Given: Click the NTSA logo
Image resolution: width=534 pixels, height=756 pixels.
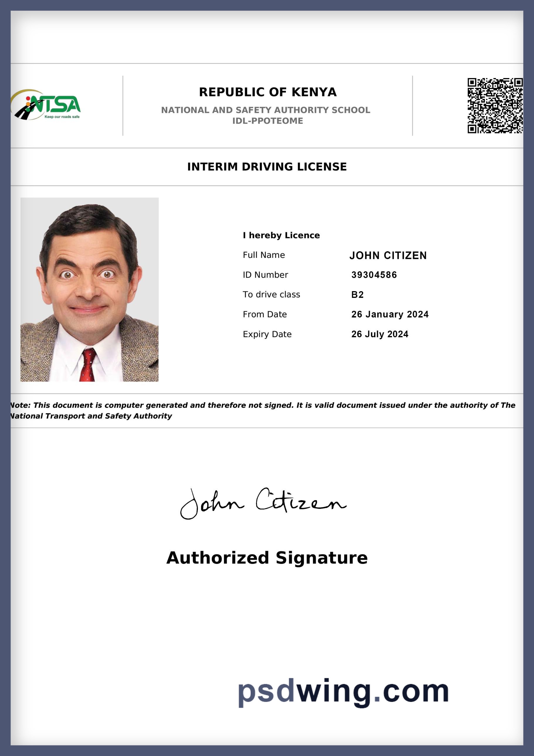Looking at the screenshot, I should point(46,105).
